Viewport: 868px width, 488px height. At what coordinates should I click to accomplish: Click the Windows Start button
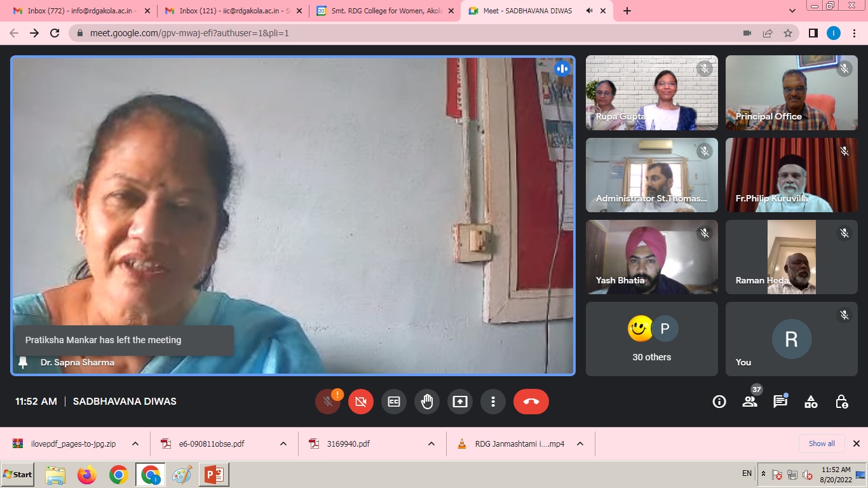coord(18,475)
